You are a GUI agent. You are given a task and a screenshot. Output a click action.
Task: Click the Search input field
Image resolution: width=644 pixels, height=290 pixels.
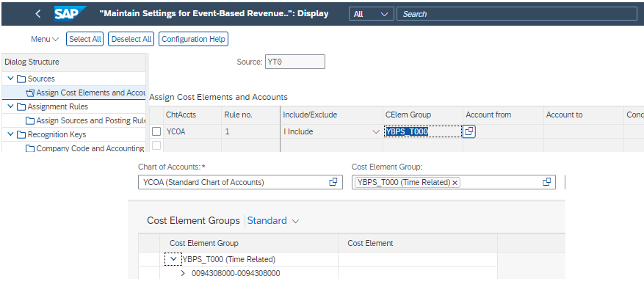point(517,13)
